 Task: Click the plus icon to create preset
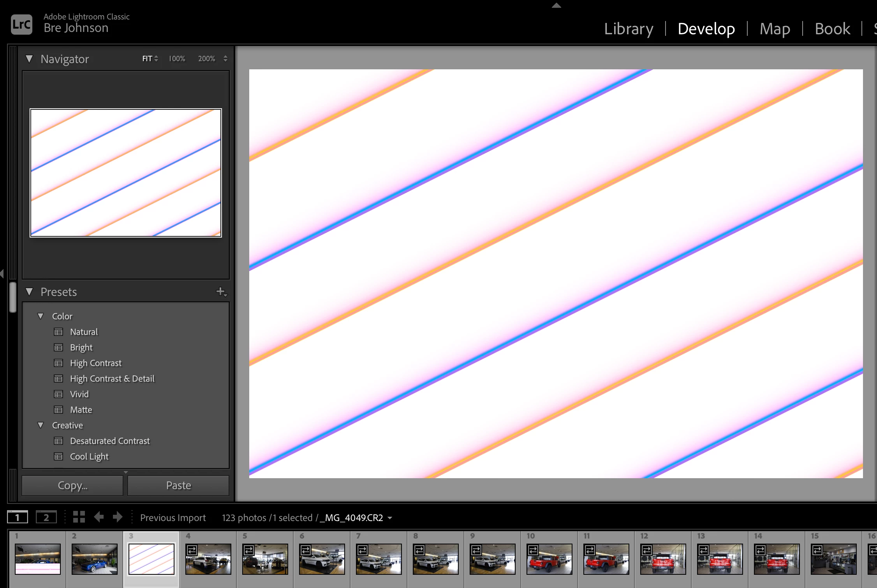point(221,292)
